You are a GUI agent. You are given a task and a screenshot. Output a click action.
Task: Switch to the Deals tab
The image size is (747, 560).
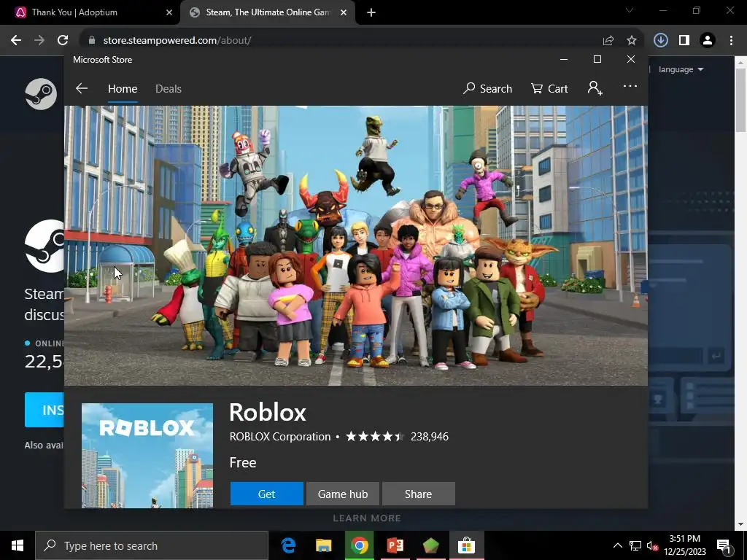[169, 88]
